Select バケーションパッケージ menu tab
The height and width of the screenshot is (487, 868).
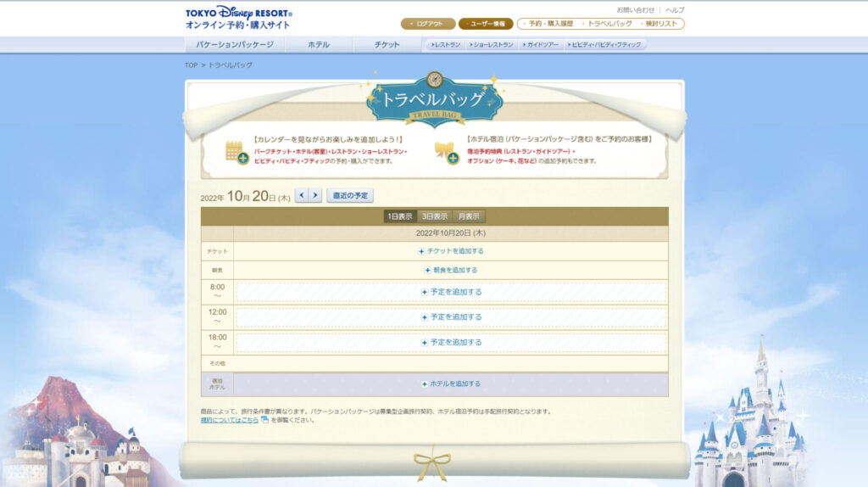click(235, 44)
